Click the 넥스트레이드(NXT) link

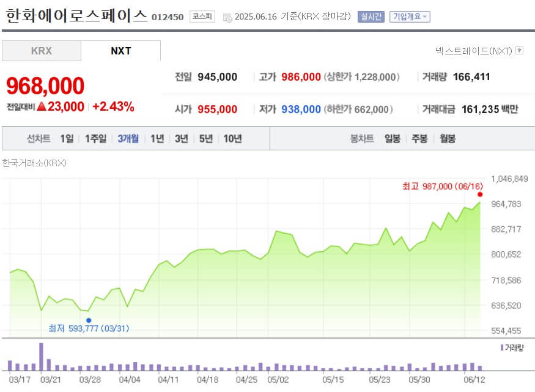[x=474, y=51]
